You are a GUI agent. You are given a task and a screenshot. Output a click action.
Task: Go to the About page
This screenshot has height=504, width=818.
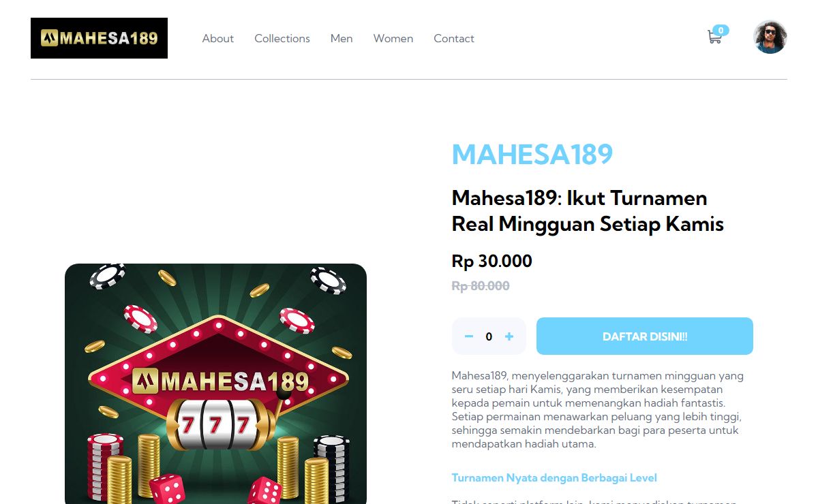click(218, 38)
